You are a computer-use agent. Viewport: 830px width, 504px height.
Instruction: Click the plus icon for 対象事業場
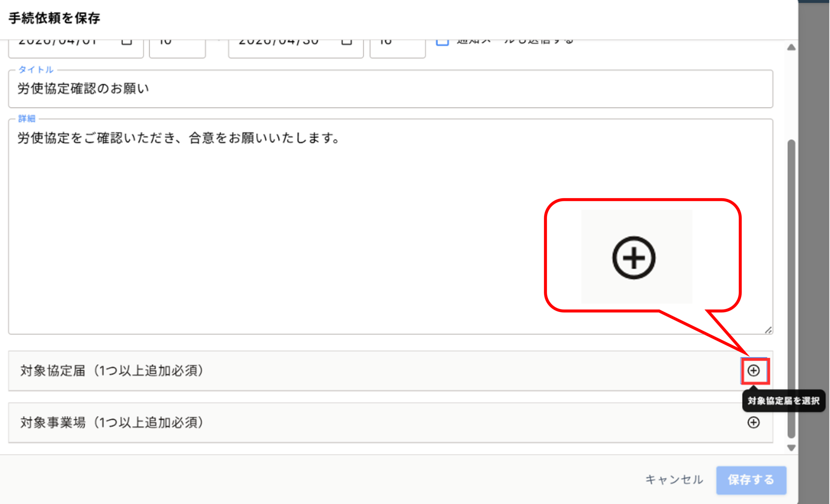tap(753, 423)
